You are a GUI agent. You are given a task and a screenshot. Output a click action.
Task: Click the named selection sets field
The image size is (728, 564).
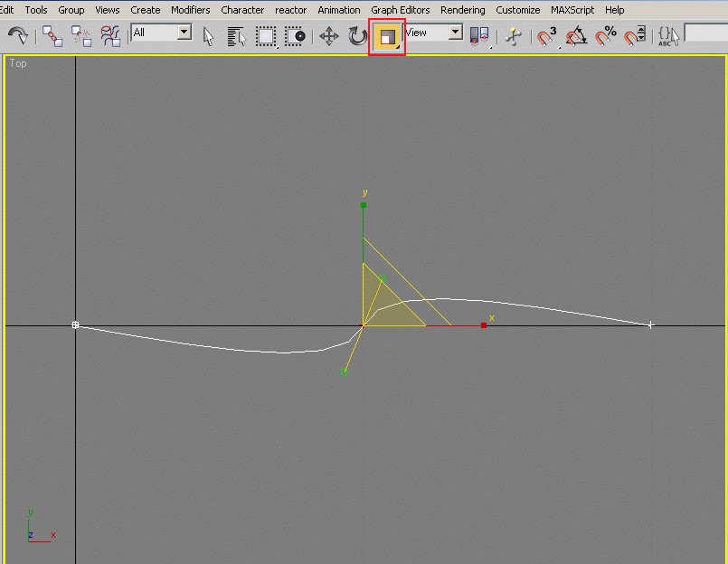[706, 33]
